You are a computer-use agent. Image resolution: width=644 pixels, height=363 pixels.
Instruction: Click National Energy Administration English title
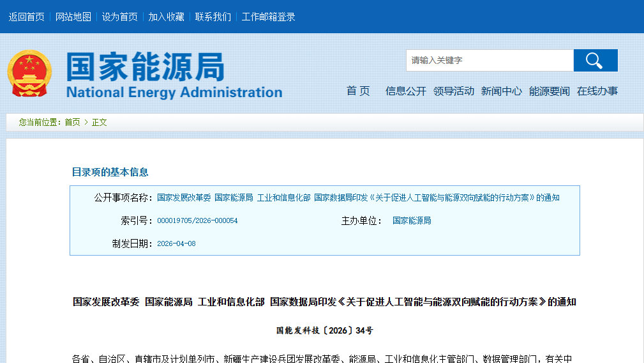[x=174, y=92]
